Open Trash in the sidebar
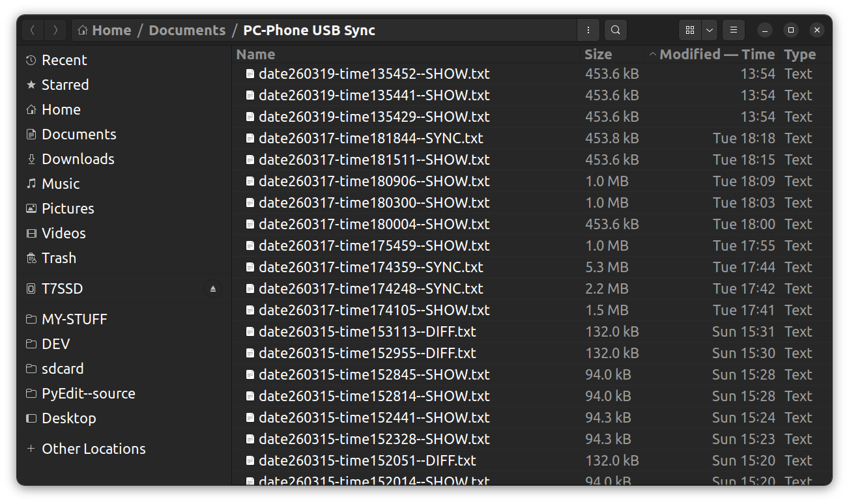 tap(59, 258)
